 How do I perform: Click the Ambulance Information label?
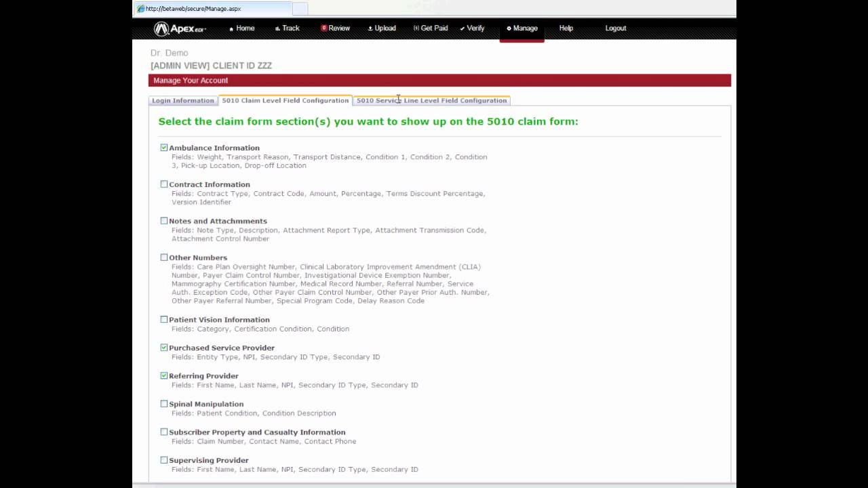point(214,148)
